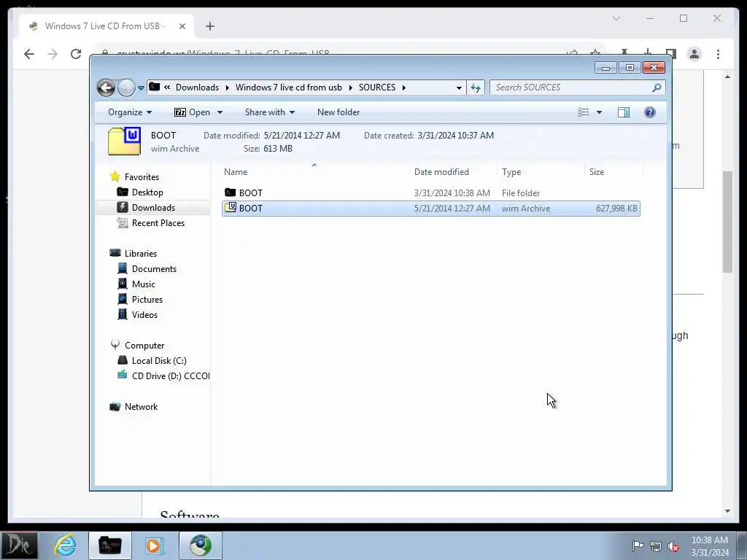Click the BOOT wim archive file icon

(x=230, y=207)
